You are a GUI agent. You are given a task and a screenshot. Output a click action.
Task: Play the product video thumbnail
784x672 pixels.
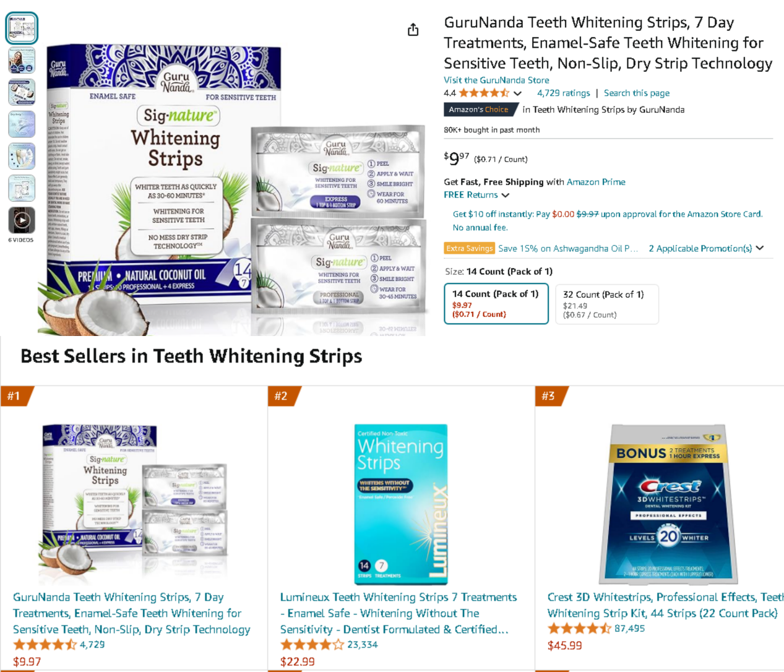click(x=22, y=220)
